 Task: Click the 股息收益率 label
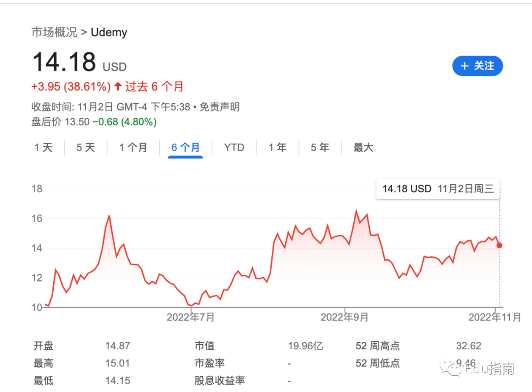[x=220, y=381]
